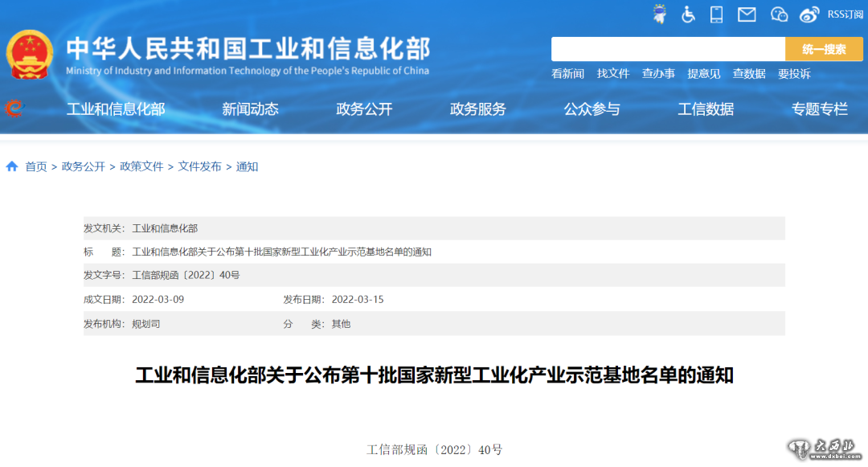Click the 要投诉 quick link
Screen dimensions: 868x467
point(794,74)
